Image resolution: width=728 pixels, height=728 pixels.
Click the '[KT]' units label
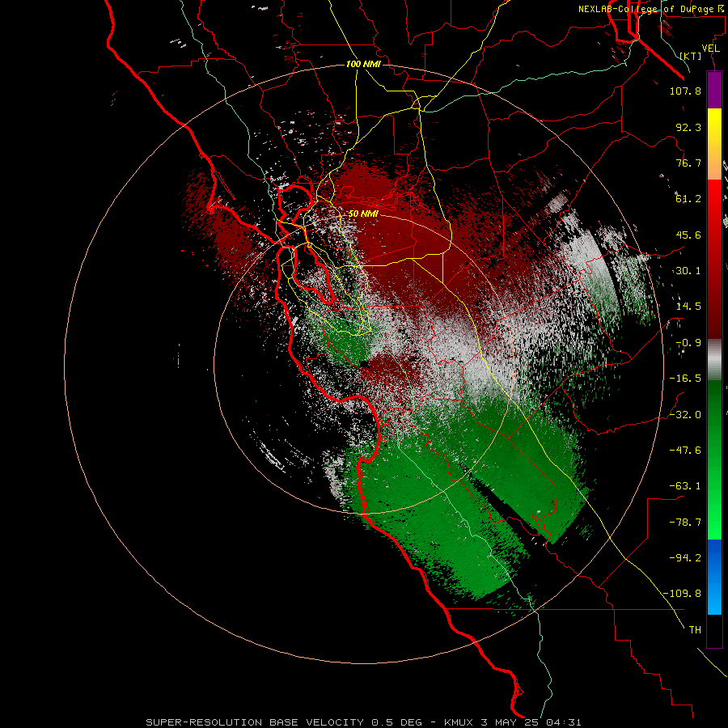691,56
